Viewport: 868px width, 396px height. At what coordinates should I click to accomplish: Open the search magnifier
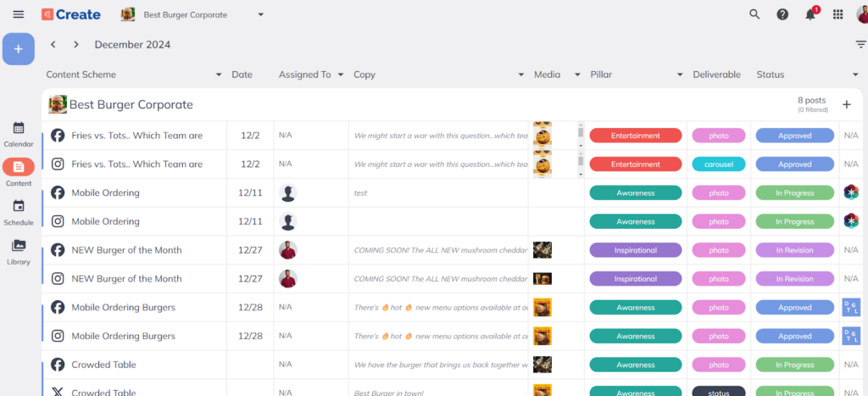tap(754, 14)
